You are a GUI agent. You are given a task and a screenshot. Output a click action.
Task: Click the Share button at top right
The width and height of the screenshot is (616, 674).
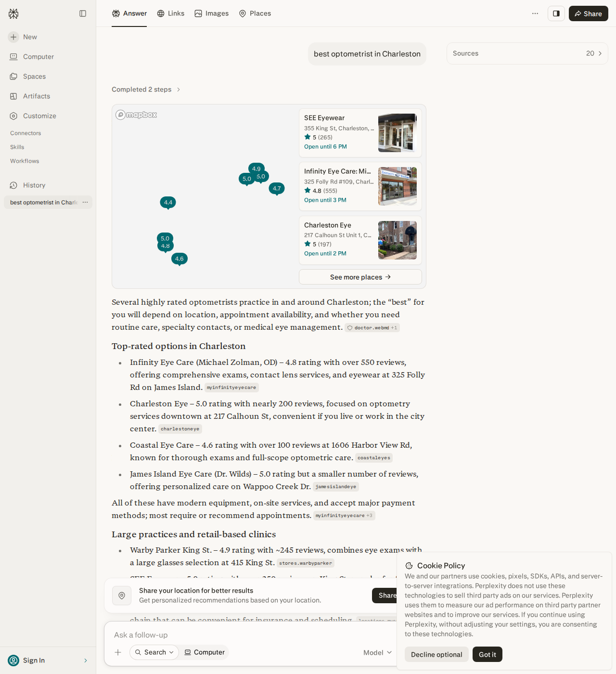pyautogui.click(x=589, y=13)
